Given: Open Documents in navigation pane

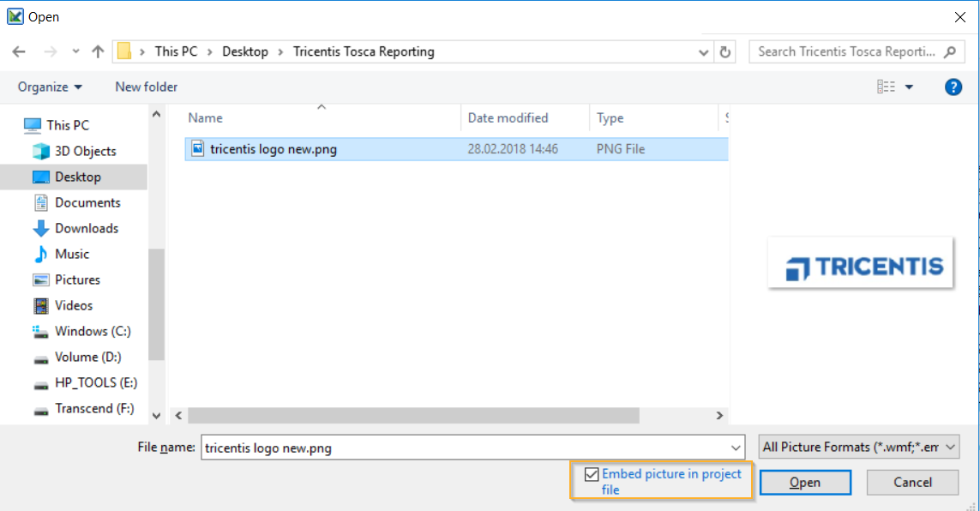Looking at the screenshot, I should 87,202.
